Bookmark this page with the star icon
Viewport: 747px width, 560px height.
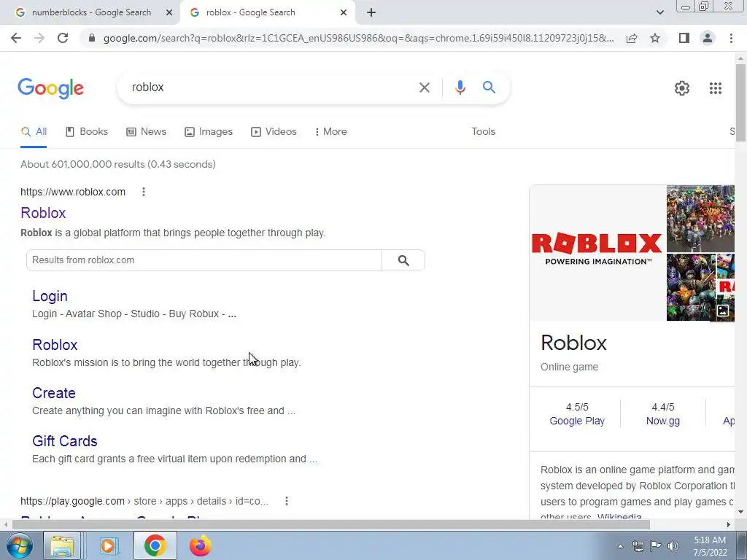(655, 38)
